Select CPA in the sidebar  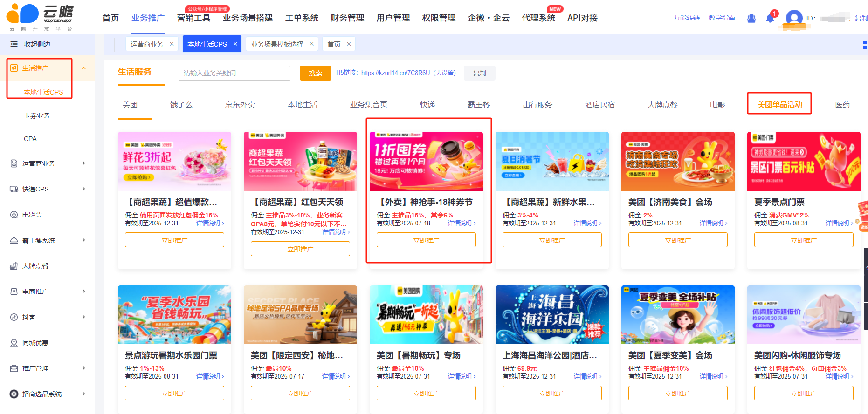[x=30, y=139]
